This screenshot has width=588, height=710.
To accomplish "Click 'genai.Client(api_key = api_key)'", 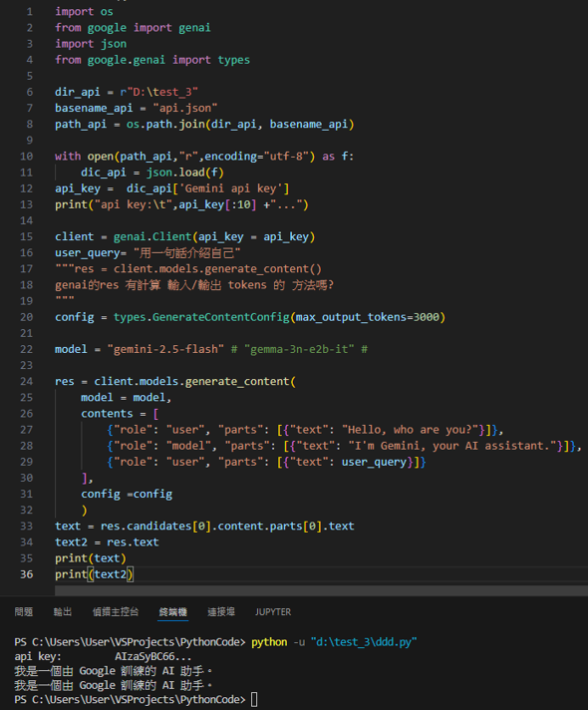I will click(x=214, y=236).
